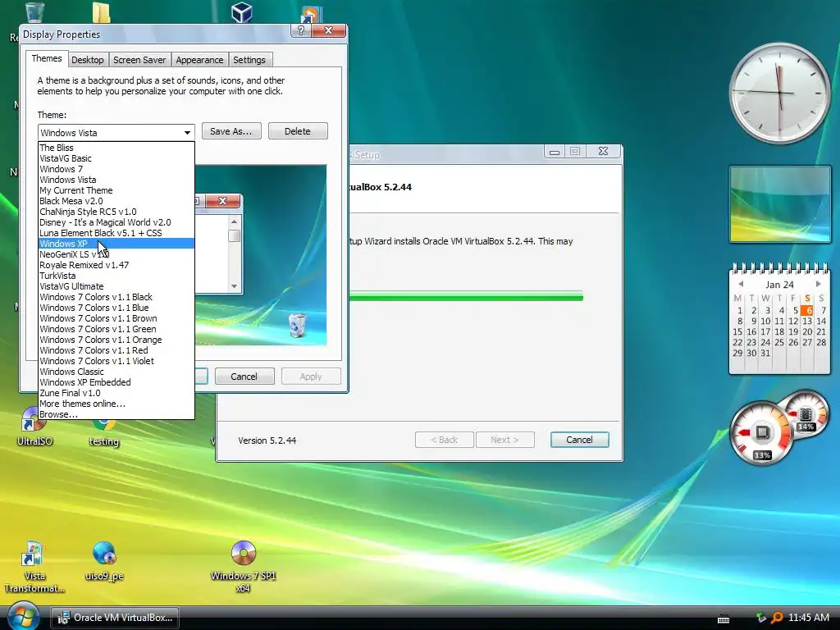Cancel the VirtualBox setup wizard

click(579, 440)
